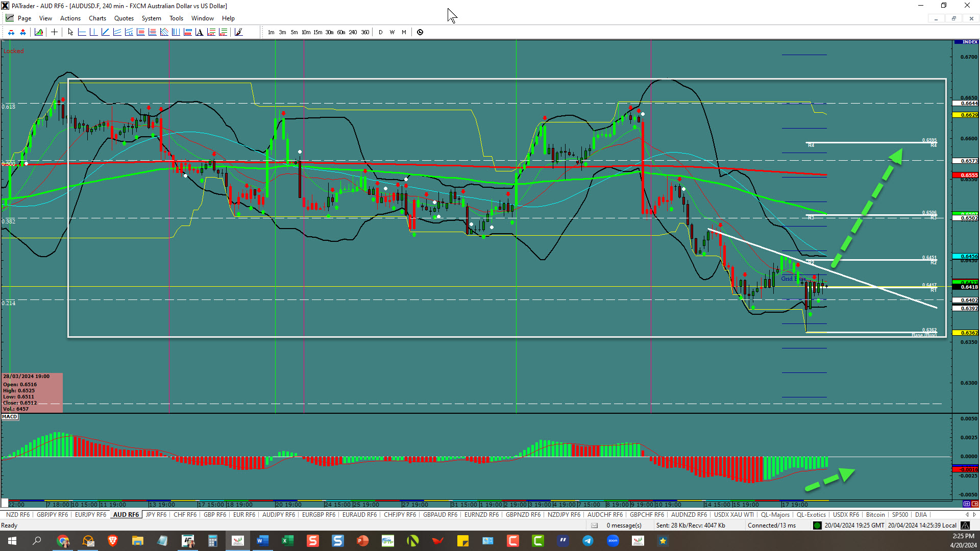Select the Gann fan diagonal lines tool
Image resolution: width=980 pixels, height=551 pixels.
pyautogui.click(x=164, y=32)
